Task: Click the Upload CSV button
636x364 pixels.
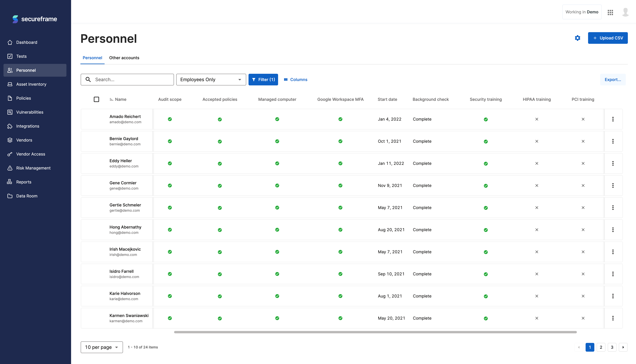Action: coord(608,38)
